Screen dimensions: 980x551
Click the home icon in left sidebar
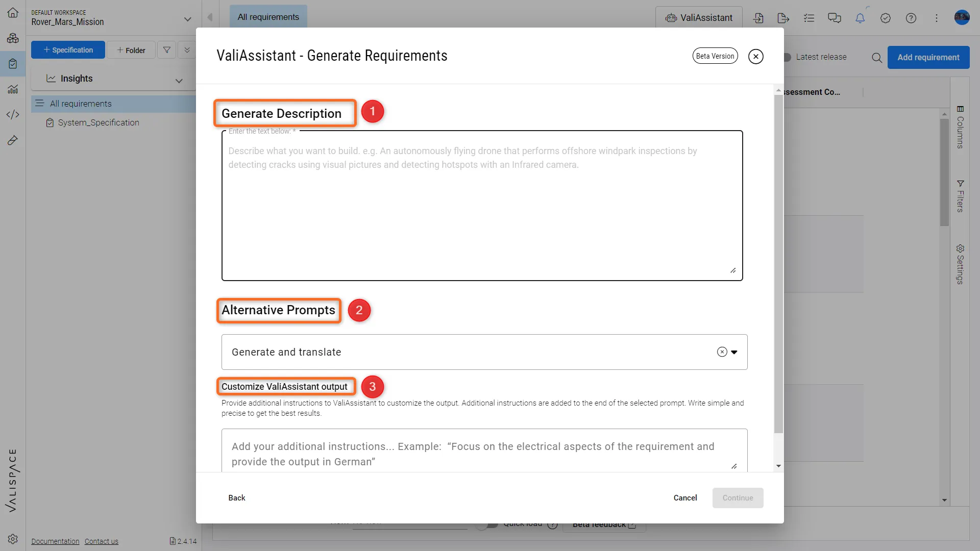coord(13,13)
